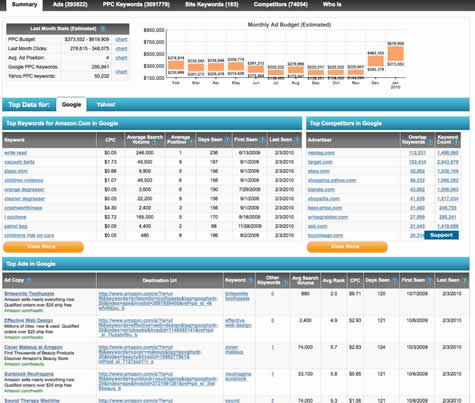This screenshot has height=403, width=475.
Task: Click help icon on Top Ads First Seen column
Action: coord(430,280)
